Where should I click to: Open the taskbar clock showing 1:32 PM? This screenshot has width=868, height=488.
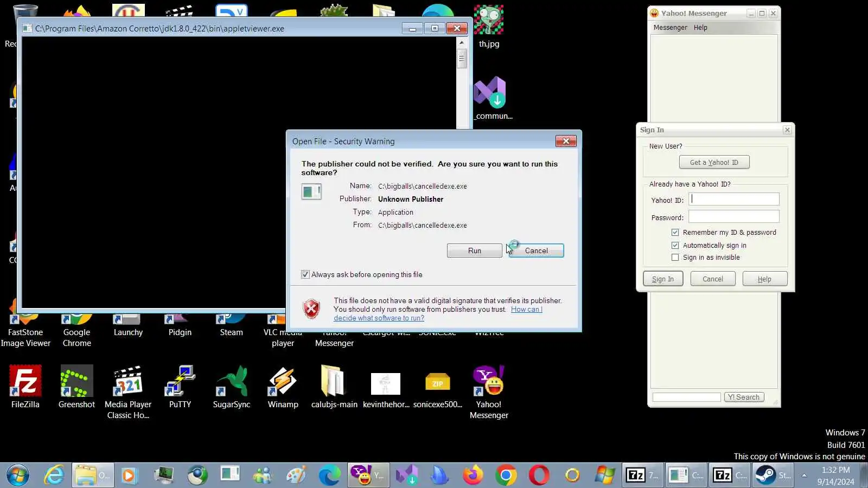[836, 476]
